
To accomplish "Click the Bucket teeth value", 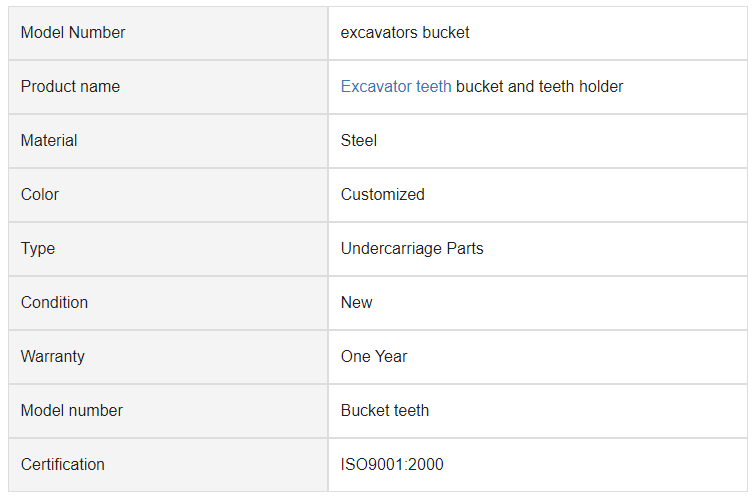I will [385, 411].
